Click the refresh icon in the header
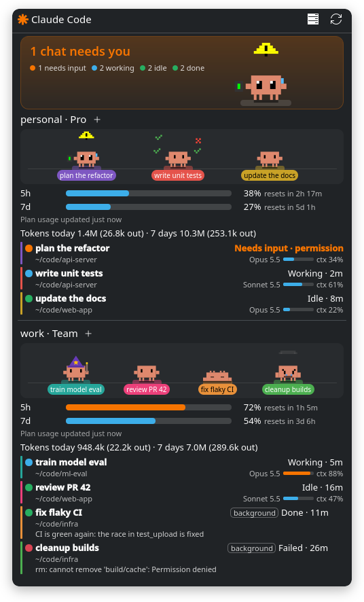The image size is (364, 602). tap(336, 19)
